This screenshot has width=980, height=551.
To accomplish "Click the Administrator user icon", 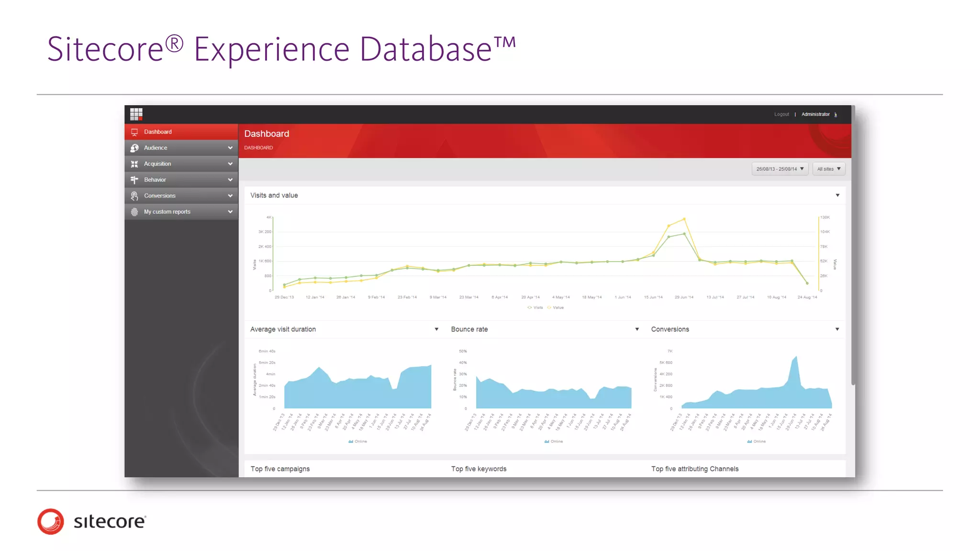I will coord(835,114).
